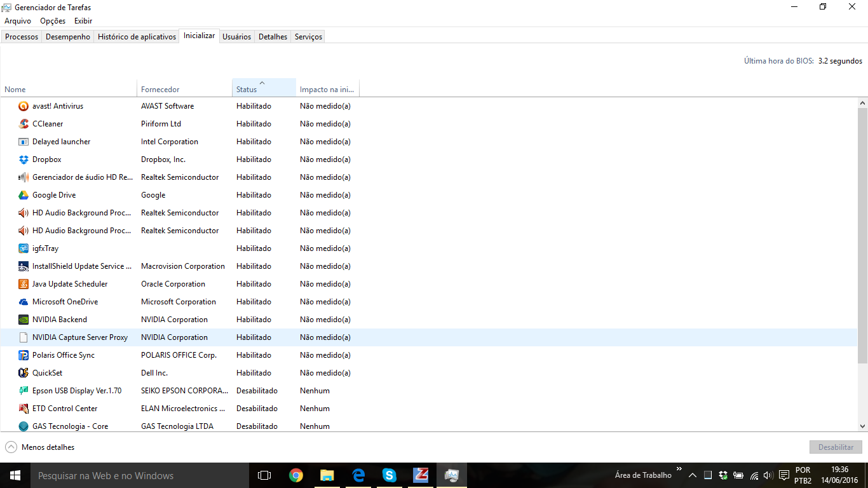
Task: Open the Exibir menu
Action: tap(83, 21)
